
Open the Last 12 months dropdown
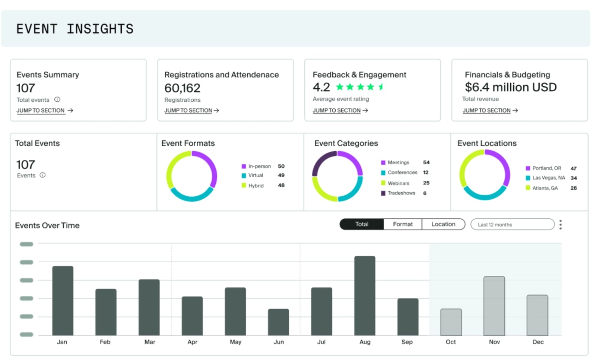513,225
